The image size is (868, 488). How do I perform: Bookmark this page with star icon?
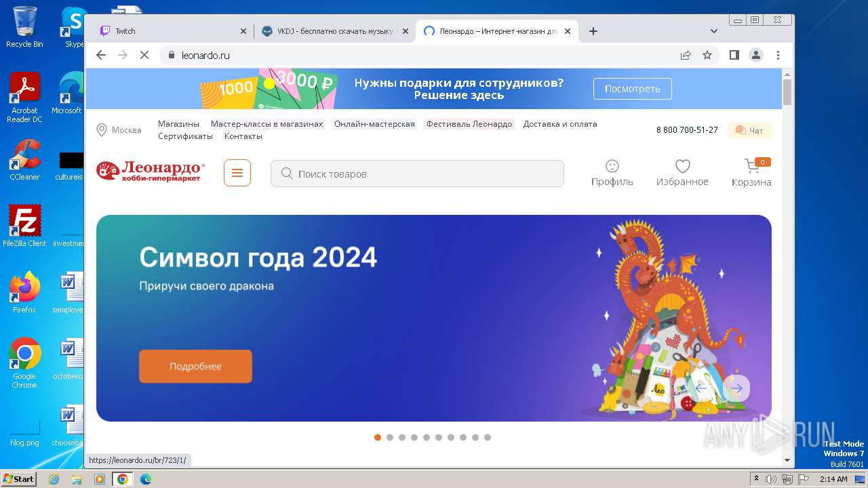tap(707, 55)
